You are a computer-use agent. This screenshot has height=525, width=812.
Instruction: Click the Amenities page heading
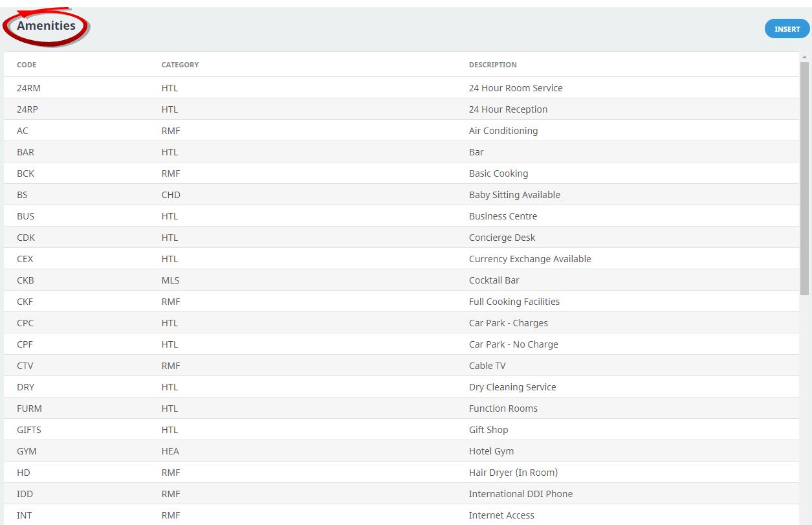coord(46,27)
